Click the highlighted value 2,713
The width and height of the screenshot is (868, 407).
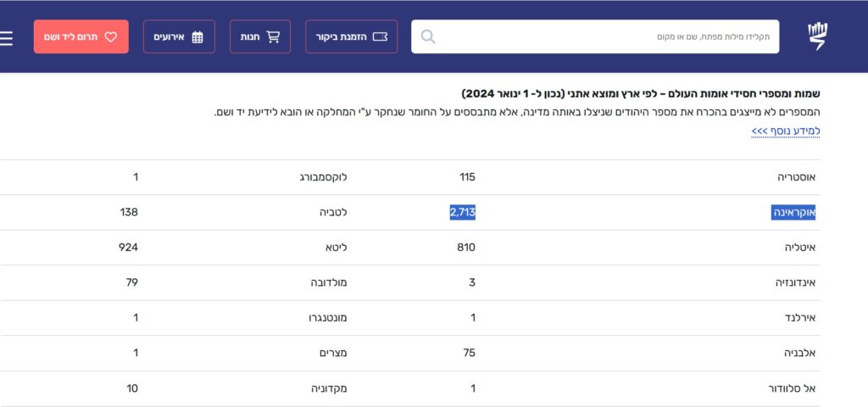[462, 212]
